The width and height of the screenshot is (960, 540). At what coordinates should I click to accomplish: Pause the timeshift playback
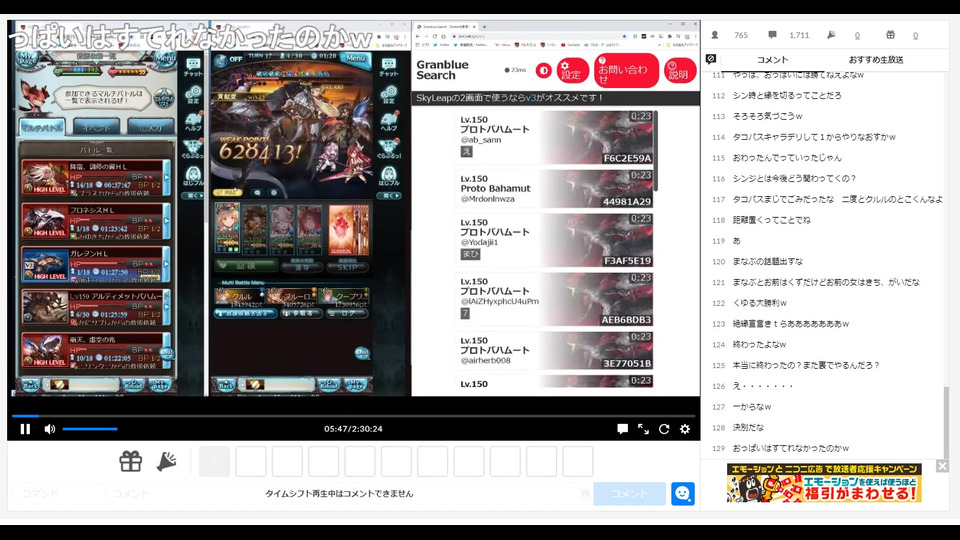point(25,429)
